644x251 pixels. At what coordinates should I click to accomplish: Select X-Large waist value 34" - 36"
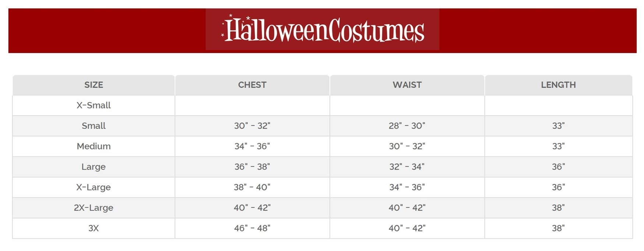click(x=407, y=187)
